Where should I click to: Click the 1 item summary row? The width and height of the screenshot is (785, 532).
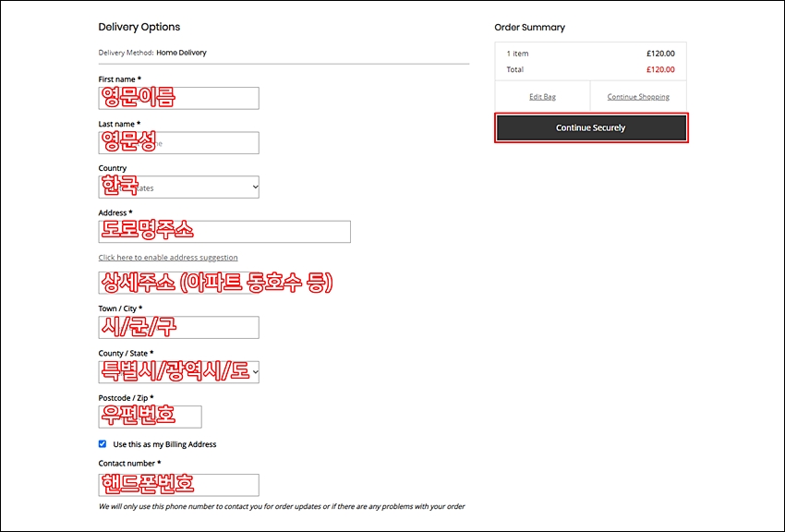(591, 54)
